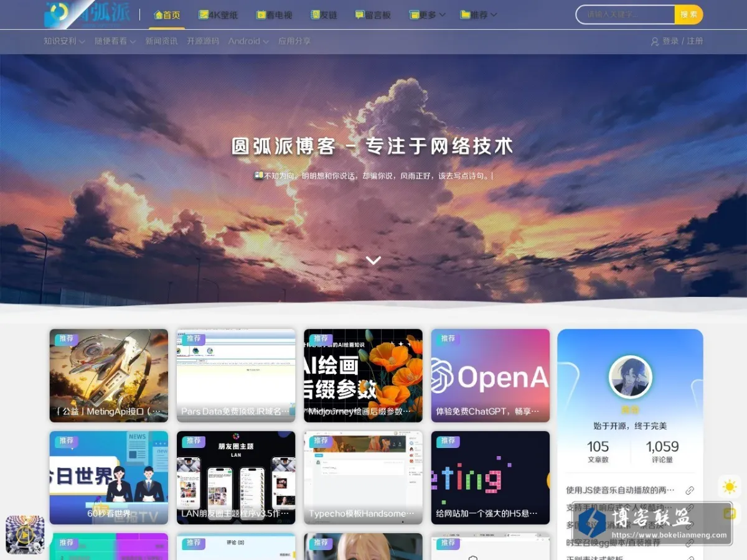747x560 pixels.
Task: Expand the 更多 dropdown menu
Action: (x=427, y=14)
